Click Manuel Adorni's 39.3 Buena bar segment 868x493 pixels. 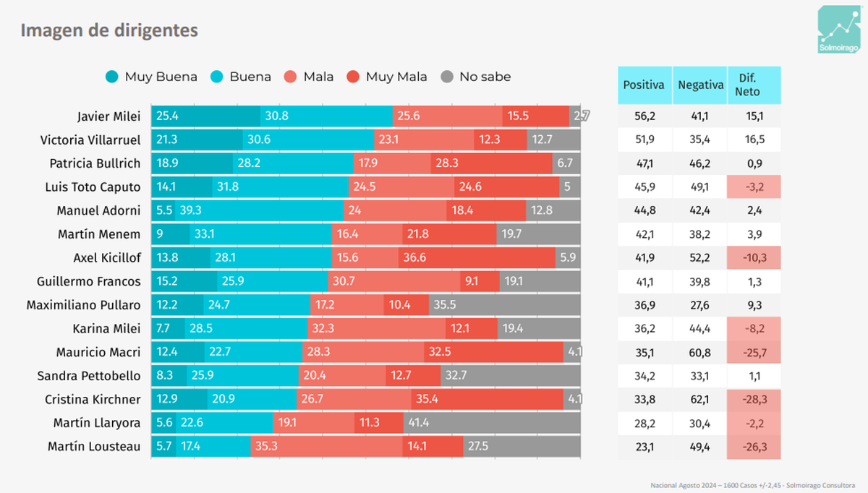click(260, 210)
